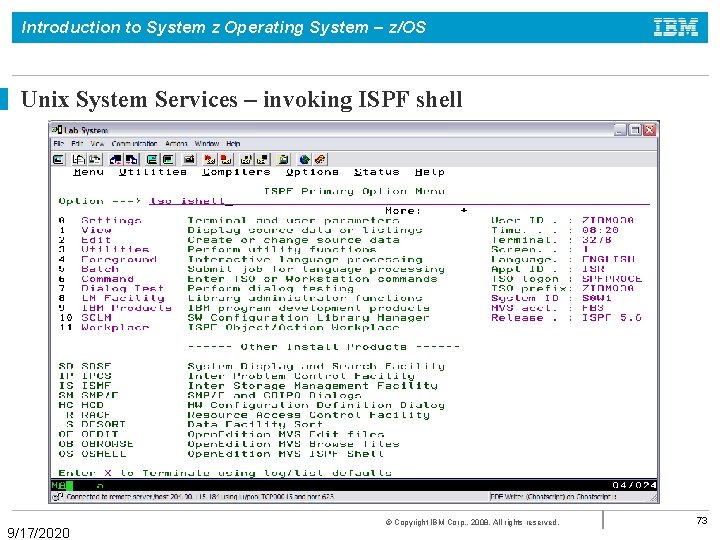Open the Actions menu
The image size is (720, 540).
coord(176,144)
